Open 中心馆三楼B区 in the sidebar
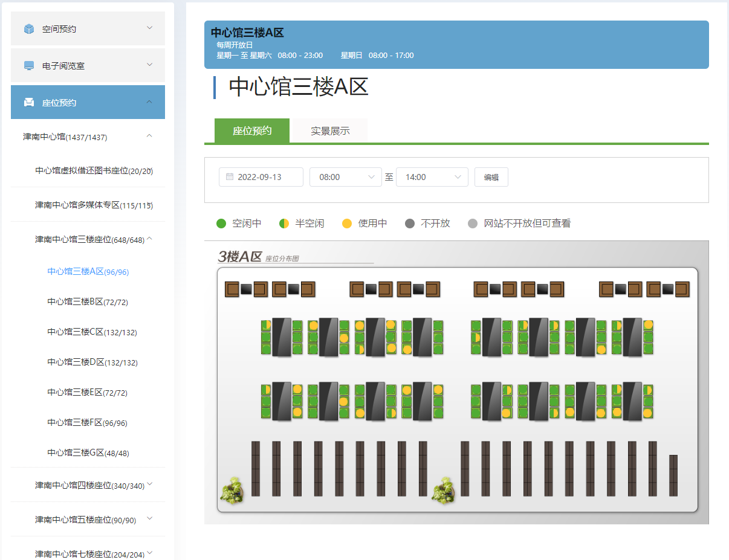Image resolution: width=729 pixels, height=560 pixels. [88, 302]
